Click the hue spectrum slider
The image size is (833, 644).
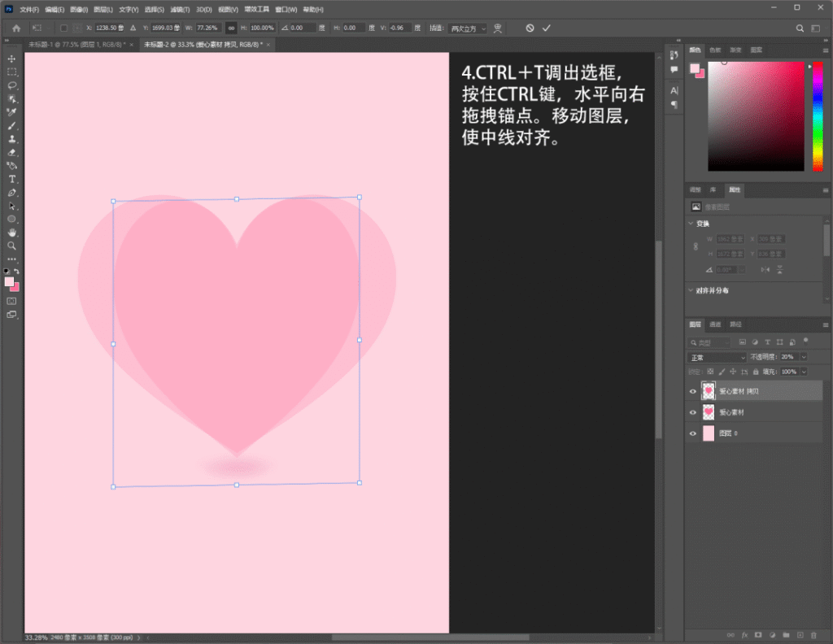click(818, 116)
